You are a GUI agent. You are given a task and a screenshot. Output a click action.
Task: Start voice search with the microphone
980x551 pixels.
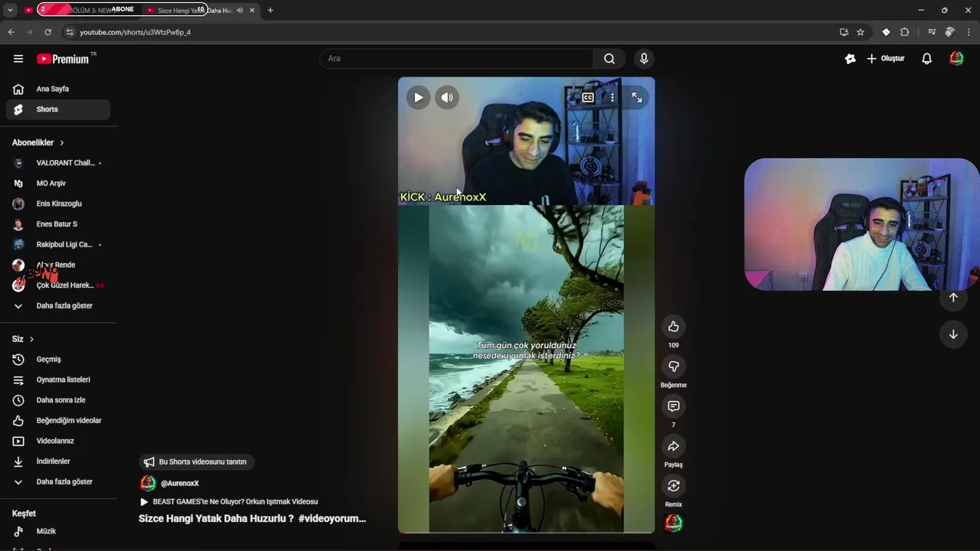[x=644, y=58]
